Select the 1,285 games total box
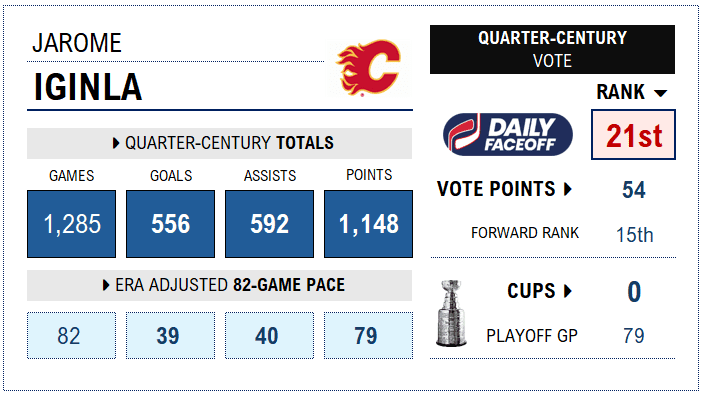This screenshot has height=396, width=703. [72, 224]
